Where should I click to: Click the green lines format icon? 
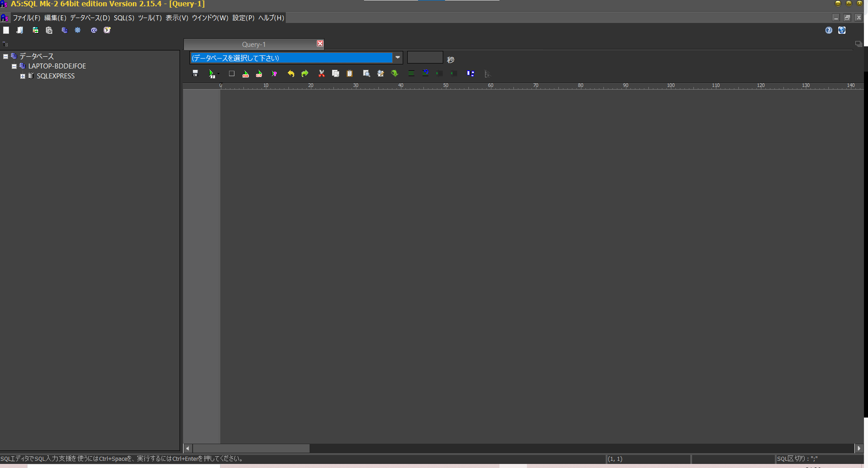click(411, 73)
